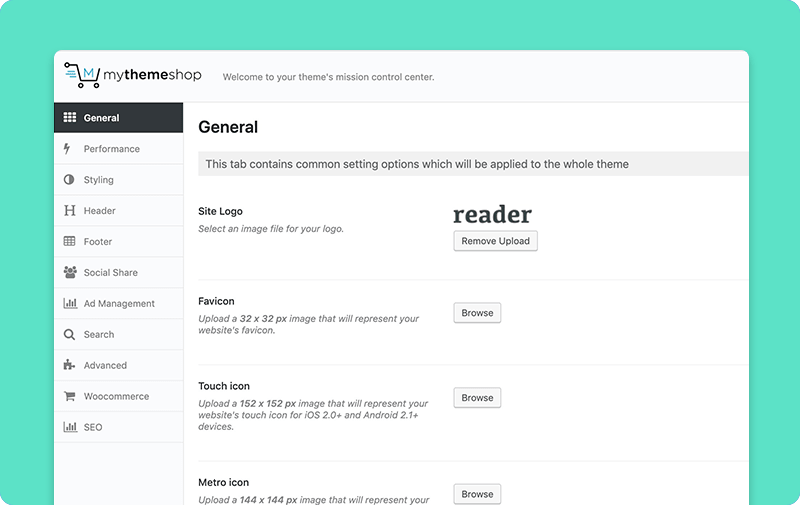Switch to the Woocommerce tab

tap(118, 396)
